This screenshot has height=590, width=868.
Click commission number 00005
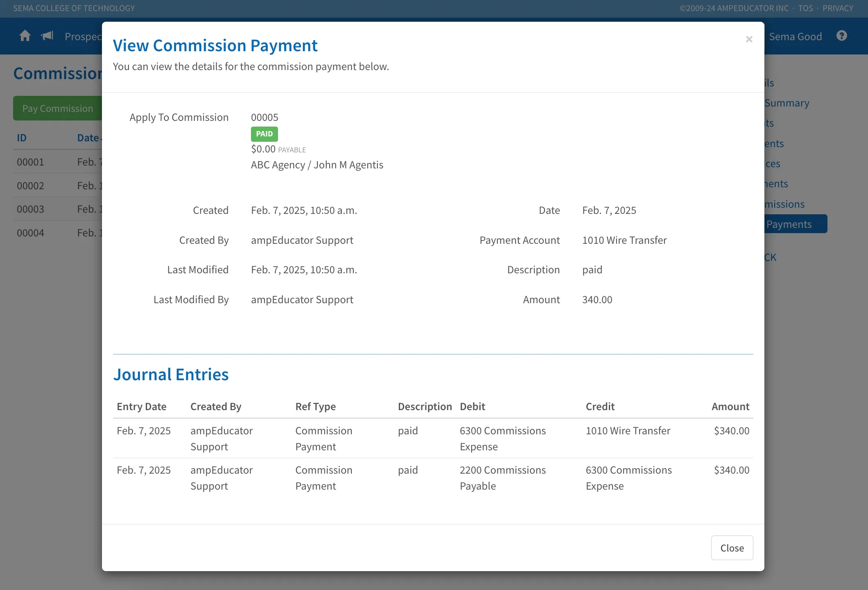(x=264, y=118)
